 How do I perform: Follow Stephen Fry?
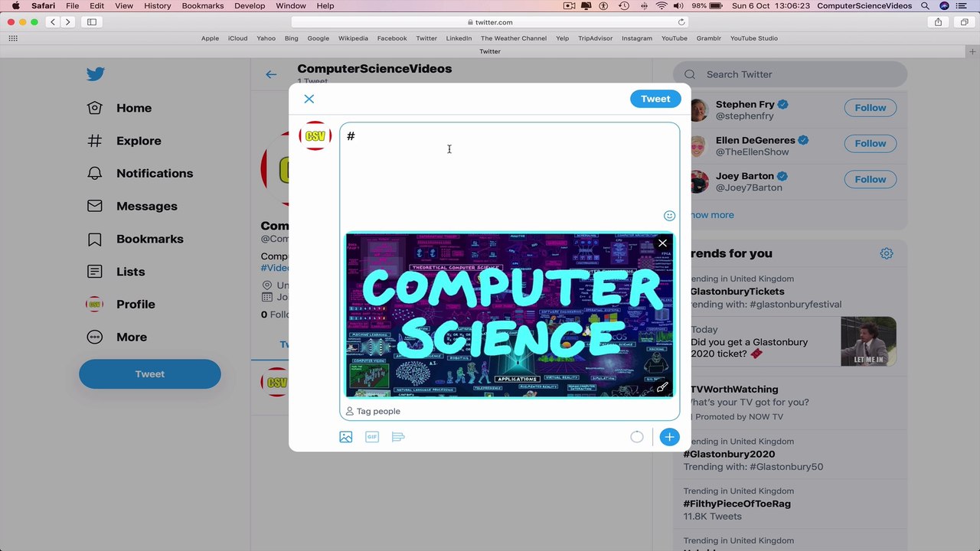click(x=871, y=108)
